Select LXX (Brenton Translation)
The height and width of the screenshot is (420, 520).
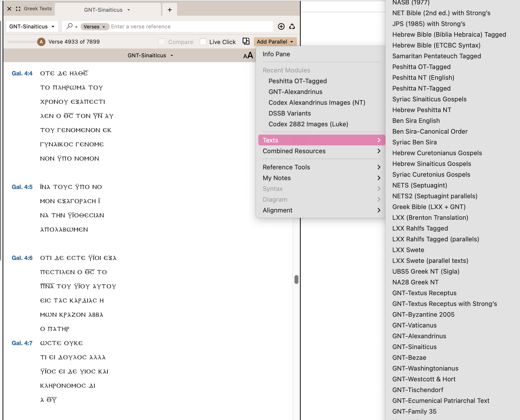(430, 218)
